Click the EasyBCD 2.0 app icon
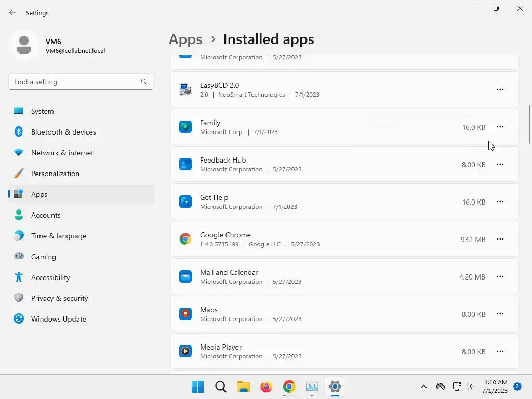Screen dimensions: 532x399 click(x=185, y=89)
